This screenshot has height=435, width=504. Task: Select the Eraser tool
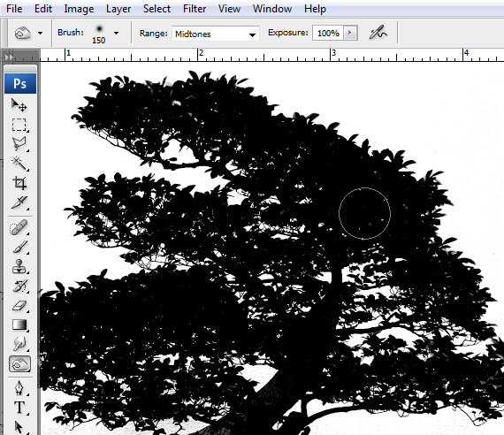coord(19,305)
